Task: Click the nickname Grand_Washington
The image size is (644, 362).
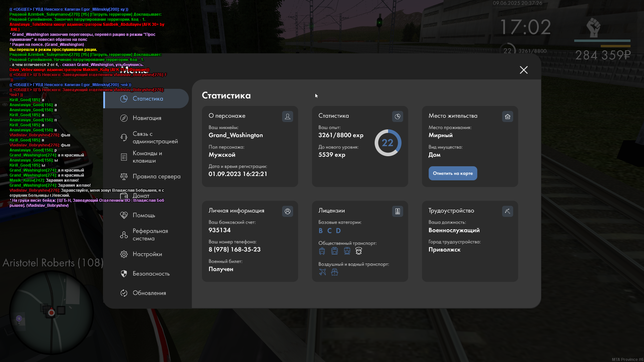Action: click(x=236, y=135)
